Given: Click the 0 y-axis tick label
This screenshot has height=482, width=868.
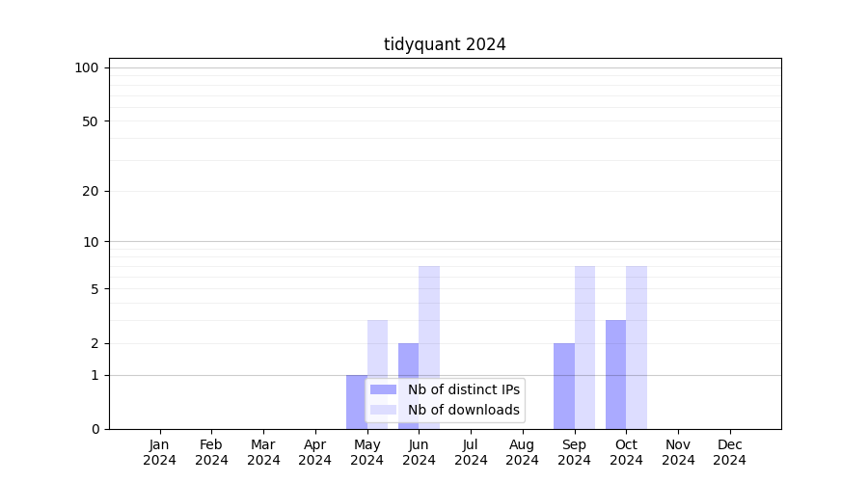Looking at the screenshot, I should (x=95, y=429).
